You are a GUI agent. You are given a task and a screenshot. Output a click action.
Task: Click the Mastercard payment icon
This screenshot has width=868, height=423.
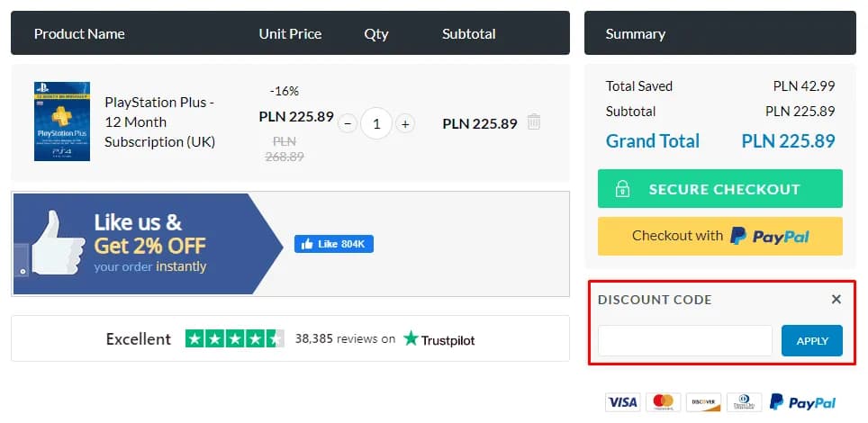click(664, 402)
